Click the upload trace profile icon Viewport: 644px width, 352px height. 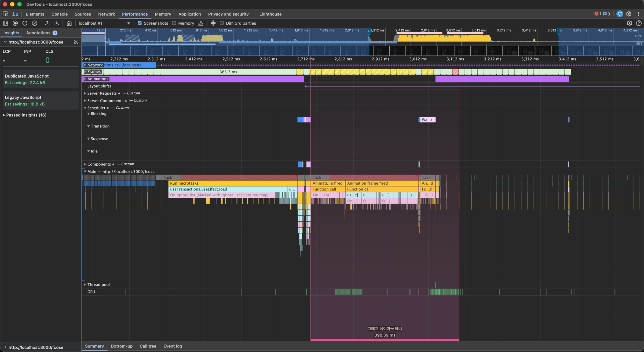click(x=47, y=23)
